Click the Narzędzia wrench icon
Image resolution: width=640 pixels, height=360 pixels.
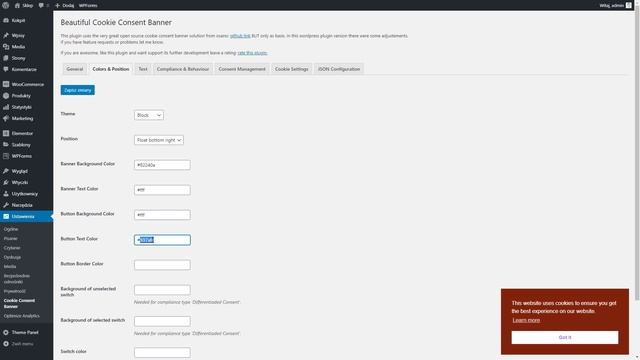click(x=6, y=205)
